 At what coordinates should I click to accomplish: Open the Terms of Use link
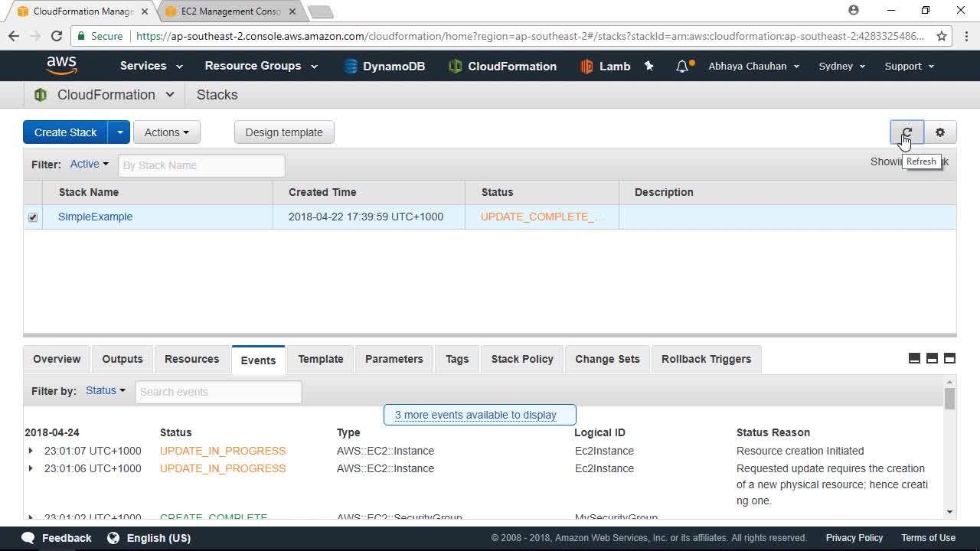[928, 538]
